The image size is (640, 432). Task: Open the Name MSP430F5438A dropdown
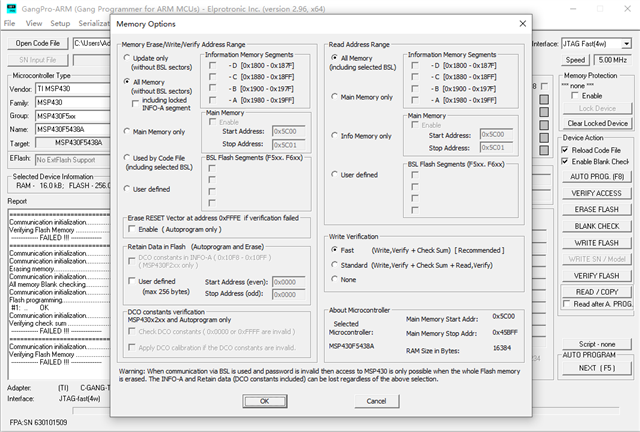click(73, 129)
